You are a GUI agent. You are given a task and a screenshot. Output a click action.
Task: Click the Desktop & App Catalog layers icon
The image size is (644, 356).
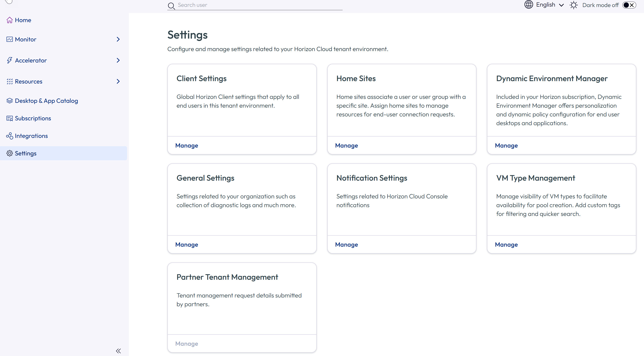click(9, 101)
